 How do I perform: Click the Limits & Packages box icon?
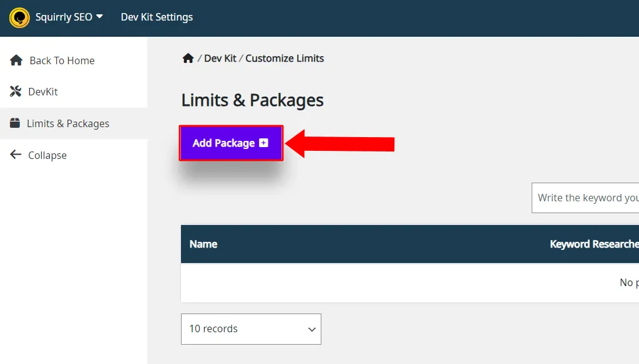click(15, 123)
